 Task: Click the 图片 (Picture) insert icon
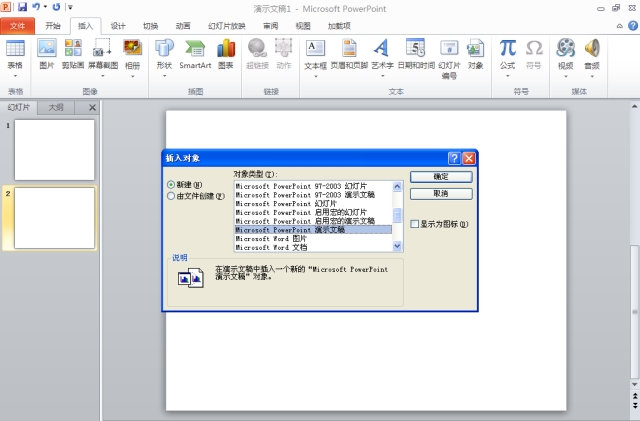(x=47, y=53)
